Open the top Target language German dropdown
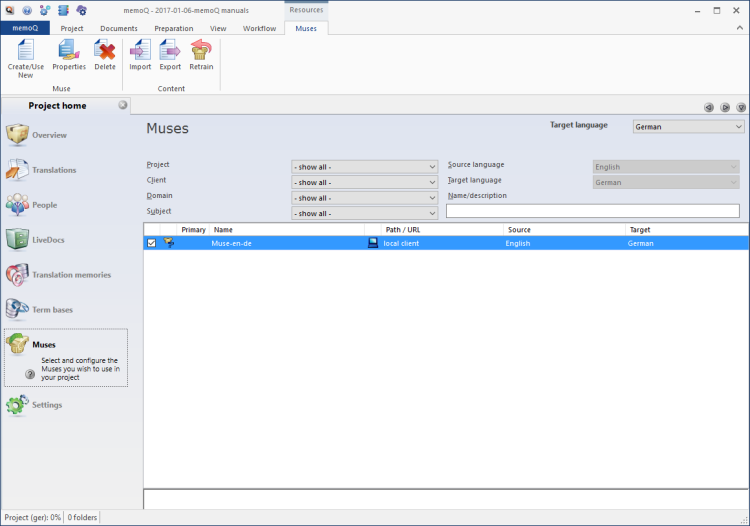 click(x=689, y=127)
